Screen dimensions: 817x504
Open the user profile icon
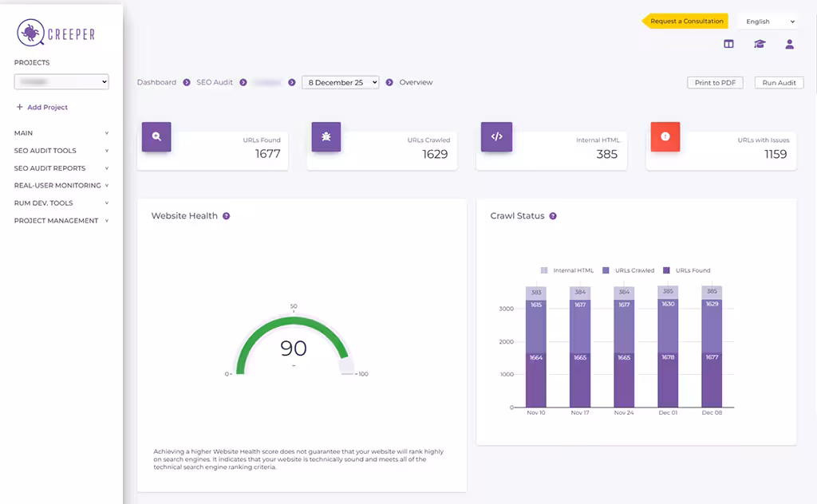tap(789, 44)
